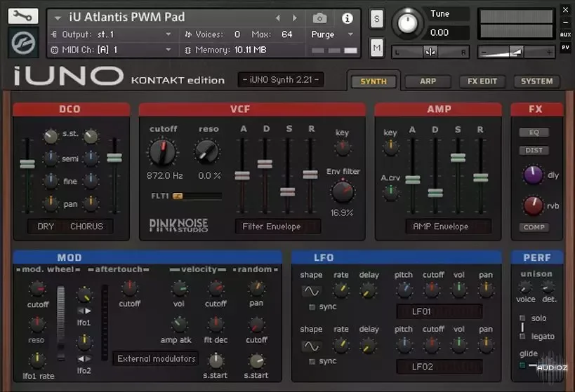Open the LFO2 shape waveform selector

pyautogui.click(x=311, y=346)
